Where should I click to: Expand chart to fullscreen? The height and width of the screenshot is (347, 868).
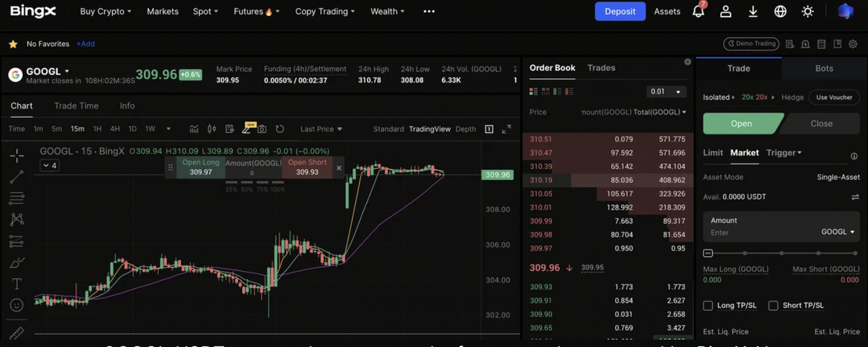(506, 129)
